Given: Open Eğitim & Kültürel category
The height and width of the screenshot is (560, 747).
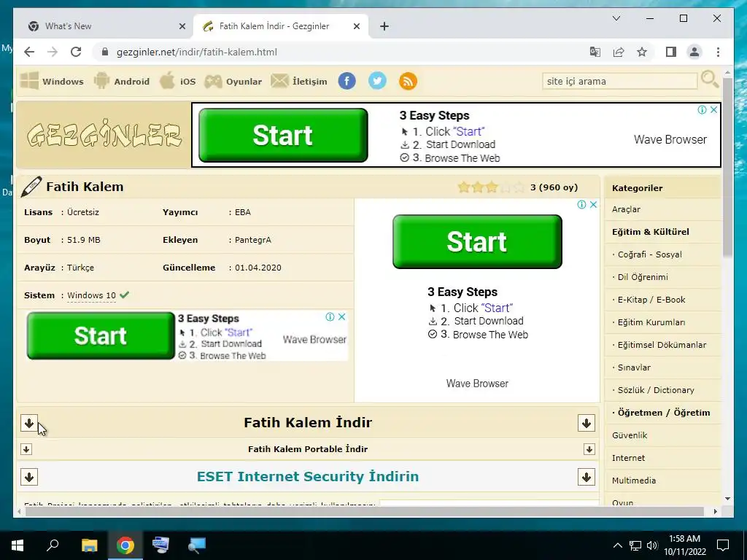Looking at the screenshot, I should click(x=650, y=232).
